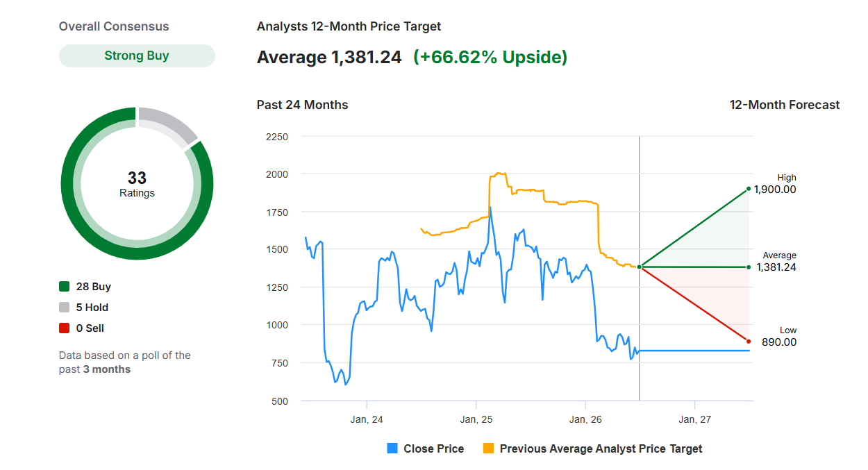Select the High 1,900.00 label
Image resolution: width=868 pixels, height=470 pixels.
pos(776,183)
